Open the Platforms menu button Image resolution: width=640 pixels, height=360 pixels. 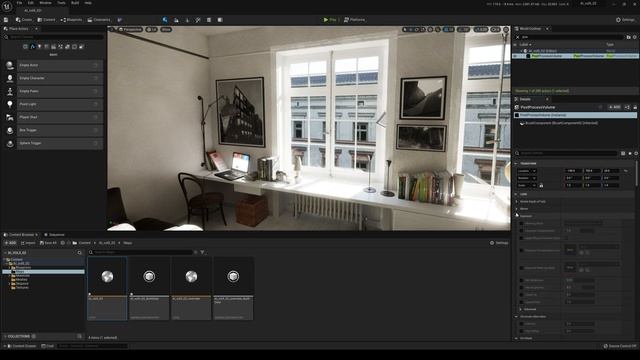355,20
